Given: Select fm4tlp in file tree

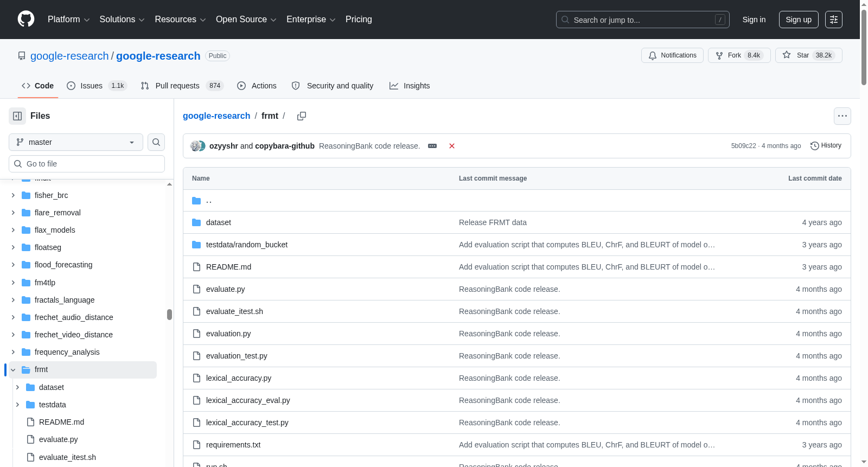Looking at the screenshot, I should (x=45, y=283).
